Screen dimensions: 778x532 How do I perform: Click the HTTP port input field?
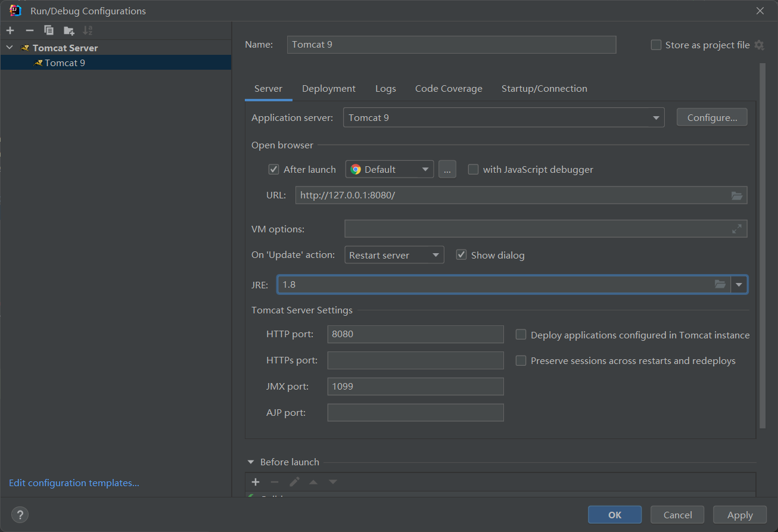click(x=415, y=334)
